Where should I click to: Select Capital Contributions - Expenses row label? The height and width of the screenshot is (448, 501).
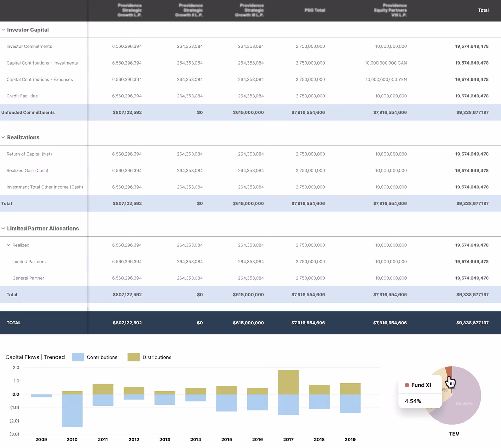40,79
